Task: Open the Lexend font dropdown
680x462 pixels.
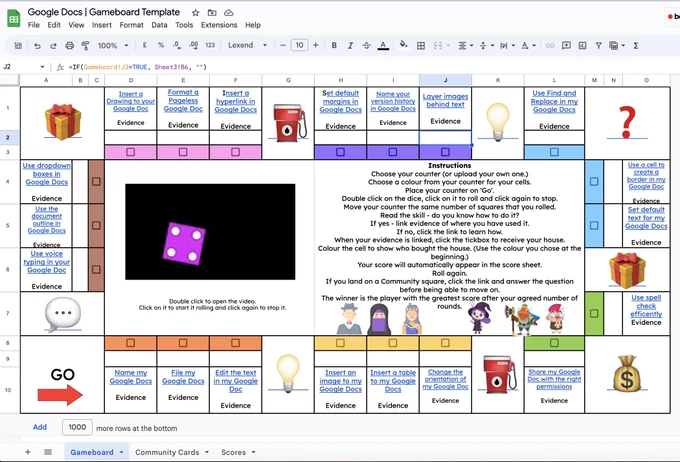Action: (248, 45)
